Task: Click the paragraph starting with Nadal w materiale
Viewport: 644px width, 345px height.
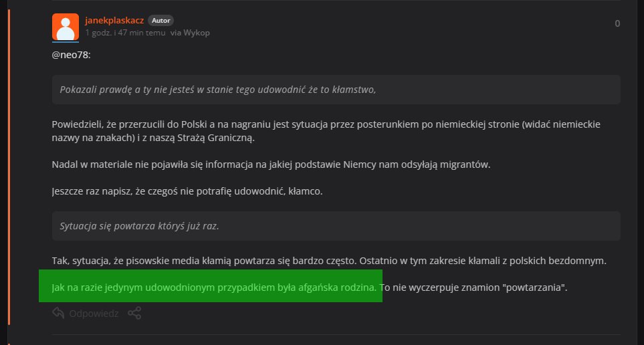Action: pos(271,164)
